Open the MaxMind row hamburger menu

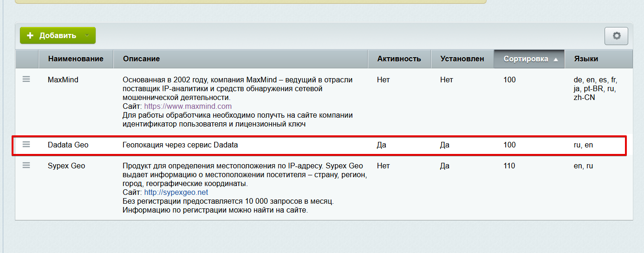[x=26, y=80]
